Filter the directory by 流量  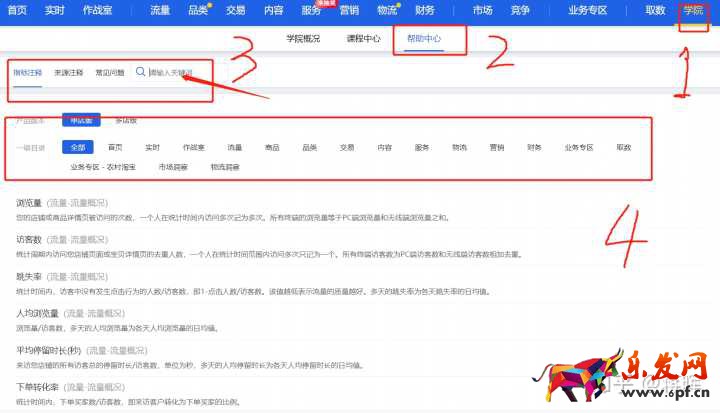click(234, 147)
